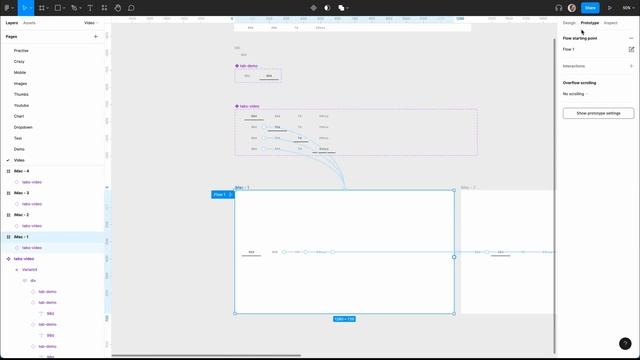The width and height of the screenshot is (640, 360).
Task: Add a new page with plus icon
Action: (96, 37)
